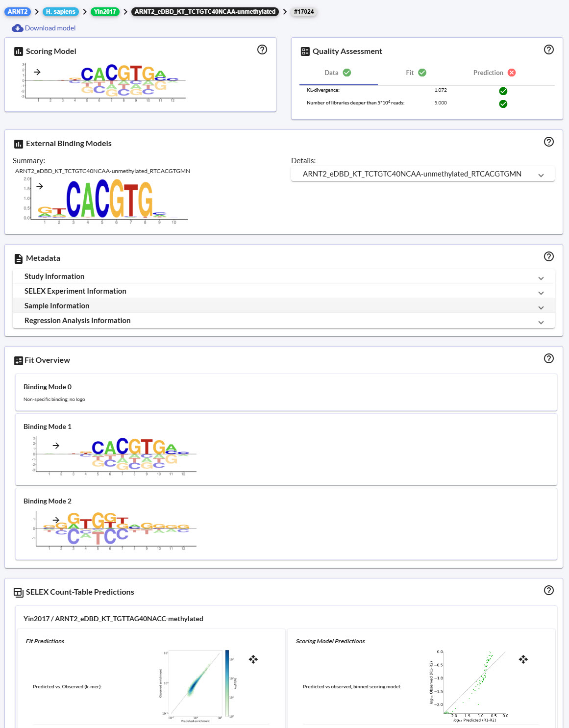Flip the Binding Mode 1 logo arrow
This screenshot has height=728, width=569.
click(56, 446)
